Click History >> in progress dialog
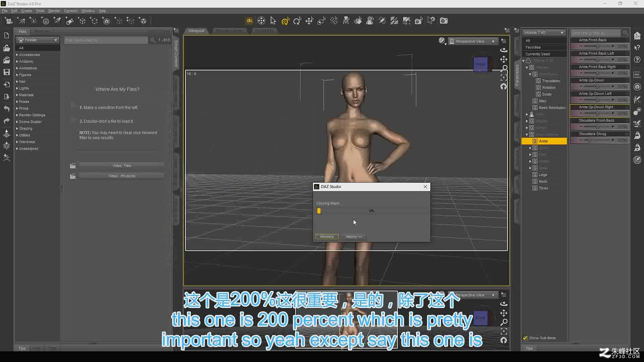The height and width of the screenshot is (362, 644). (x=354, y=237)
